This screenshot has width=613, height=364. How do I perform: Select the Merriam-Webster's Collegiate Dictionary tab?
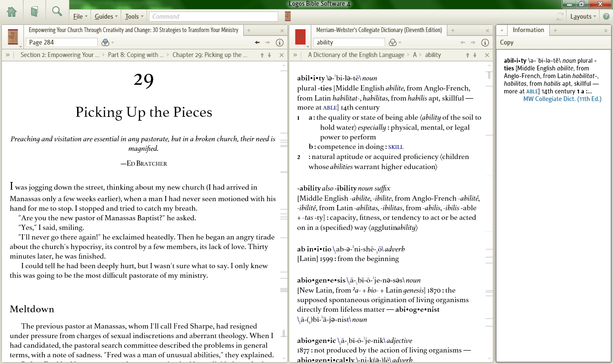[x=379, y=30]
